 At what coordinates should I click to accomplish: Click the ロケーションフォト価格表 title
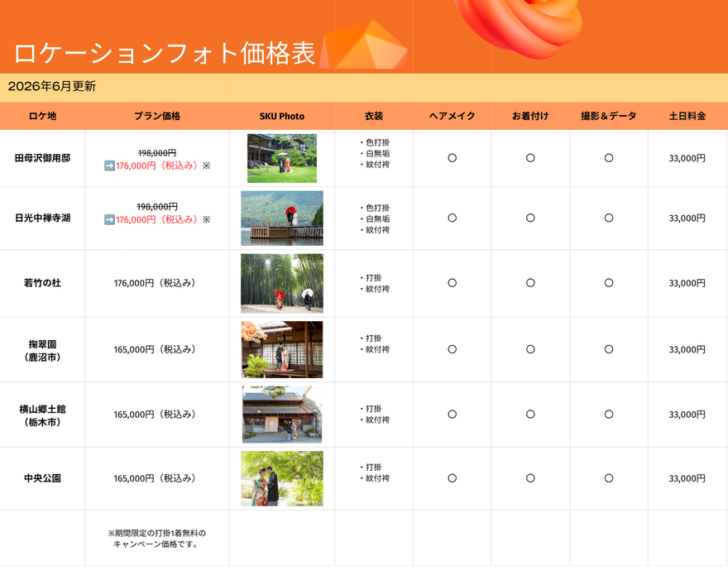tap(165, 53)
